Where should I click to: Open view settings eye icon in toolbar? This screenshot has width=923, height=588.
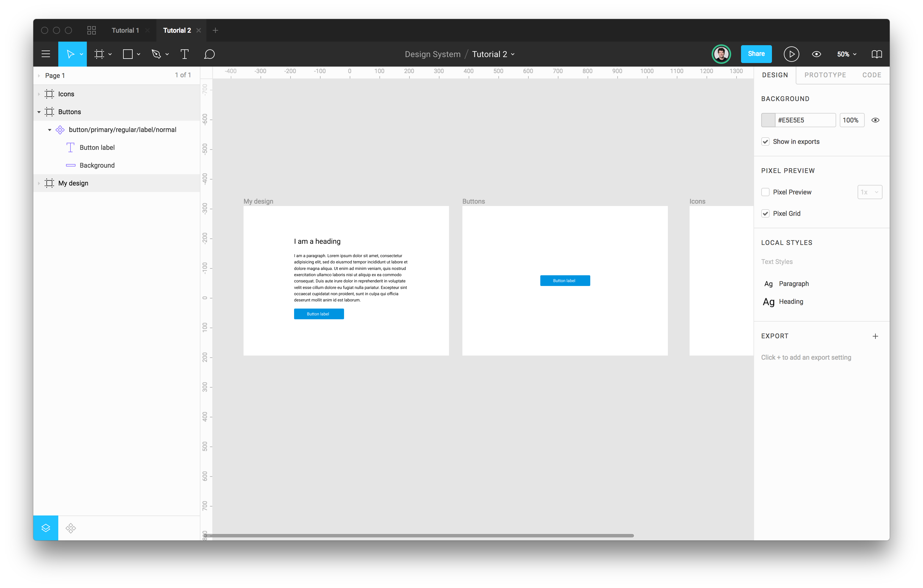tap(816, 54)
